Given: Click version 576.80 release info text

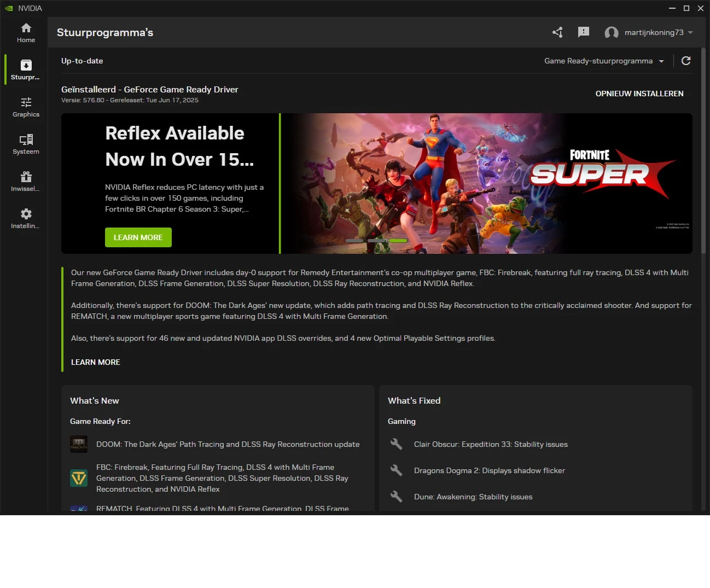Looking at the screenshot, I should click(x=130, y=100).
